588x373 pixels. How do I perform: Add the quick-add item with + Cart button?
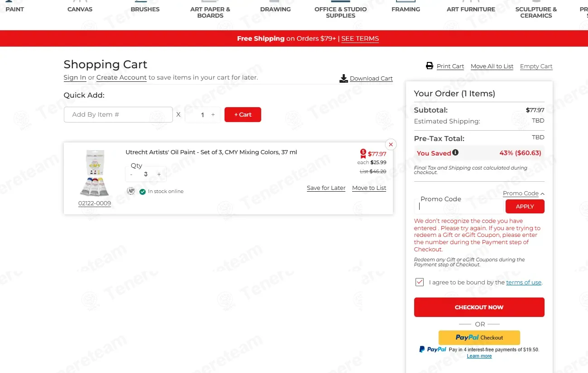[x=243, y=115]
